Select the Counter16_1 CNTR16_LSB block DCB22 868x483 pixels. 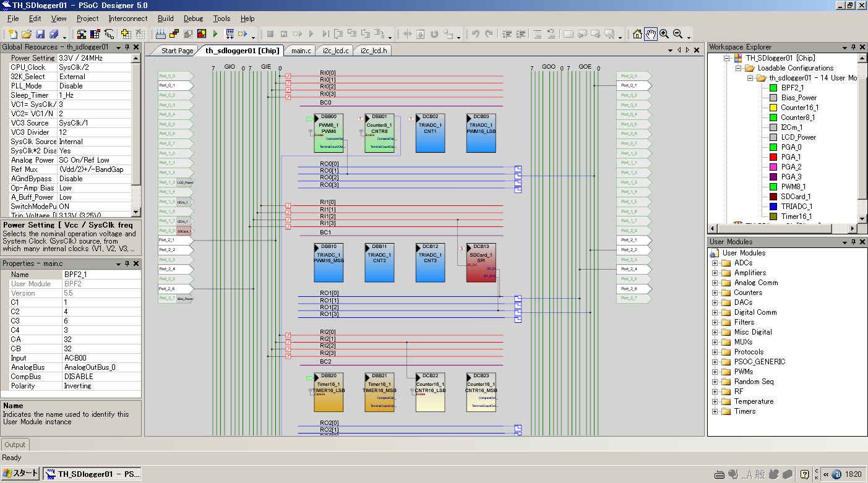[430, 392]
